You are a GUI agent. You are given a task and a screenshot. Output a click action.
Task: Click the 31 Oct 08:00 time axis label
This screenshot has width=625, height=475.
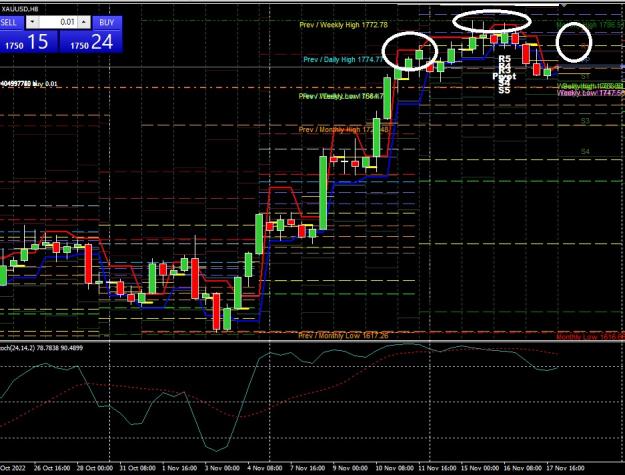tap(138, 468)
